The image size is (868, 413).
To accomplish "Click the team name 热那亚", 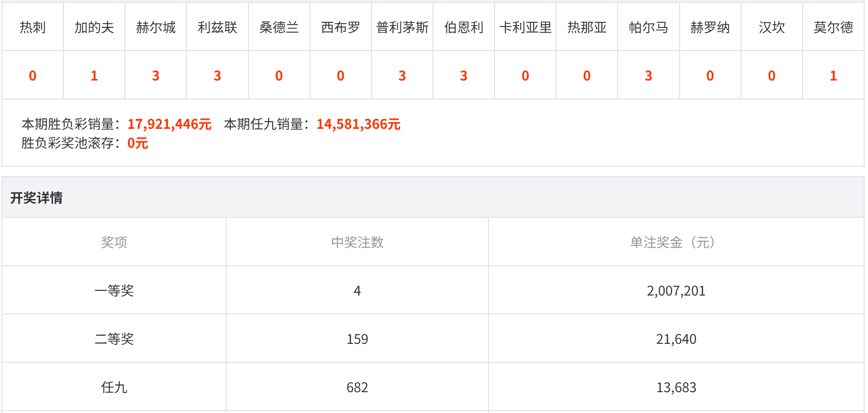I will [587, 27].
